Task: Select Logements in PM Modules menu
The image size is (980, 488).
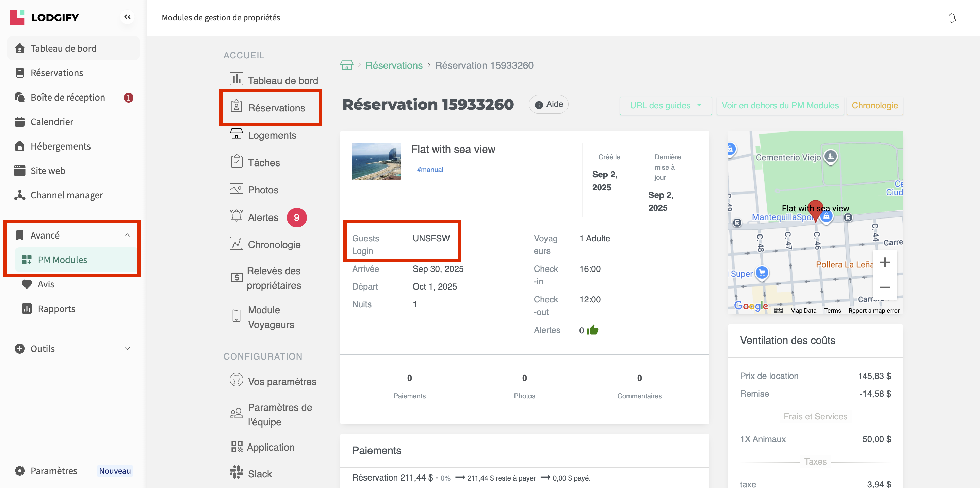Action: 272,135
